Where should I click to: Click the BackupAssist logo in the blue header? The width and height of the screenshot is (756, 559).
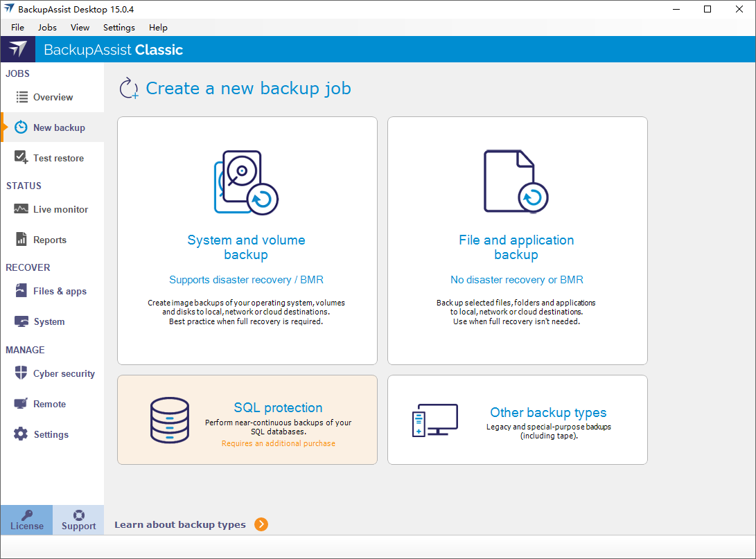(18, 49)
